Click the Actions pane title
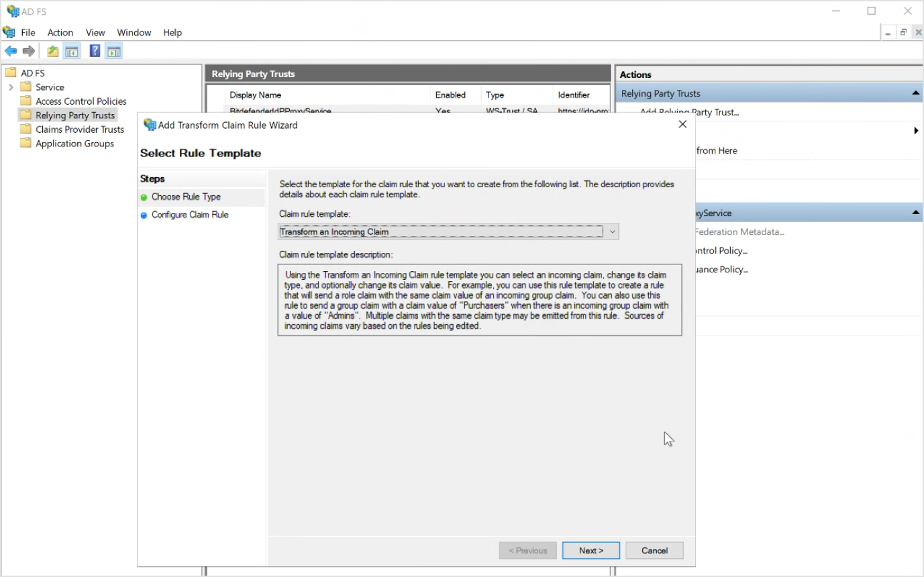Screen dimensions: 924x577 click(635, 74)
